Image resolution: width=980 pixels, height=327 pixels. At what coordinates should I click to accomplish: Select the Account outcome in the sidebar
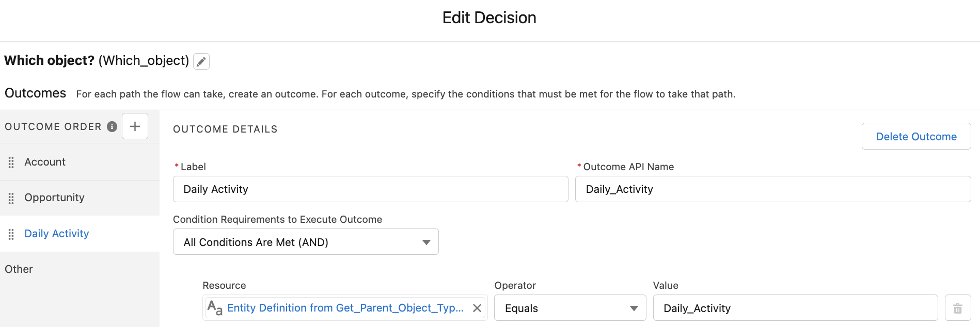point(45,161)
